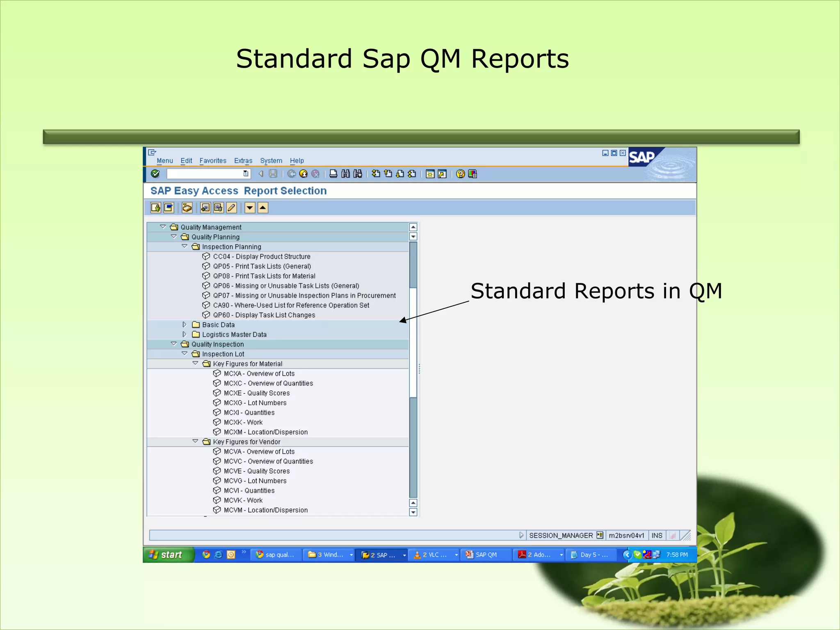Open the Menu menu

pyautogui.click(x=164, y=161)
